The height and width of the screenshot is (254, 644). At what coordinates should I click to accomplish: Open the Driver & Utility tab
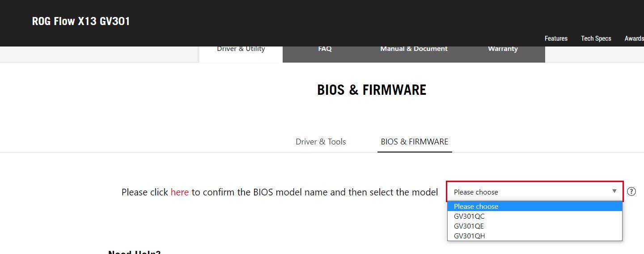(241, 49)
